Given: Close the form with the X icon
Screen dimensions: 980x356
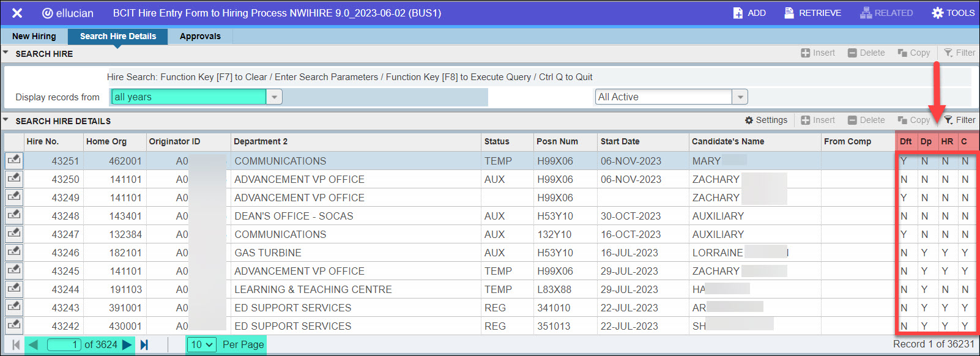Looking at the screenshot, I should [17, 13].
